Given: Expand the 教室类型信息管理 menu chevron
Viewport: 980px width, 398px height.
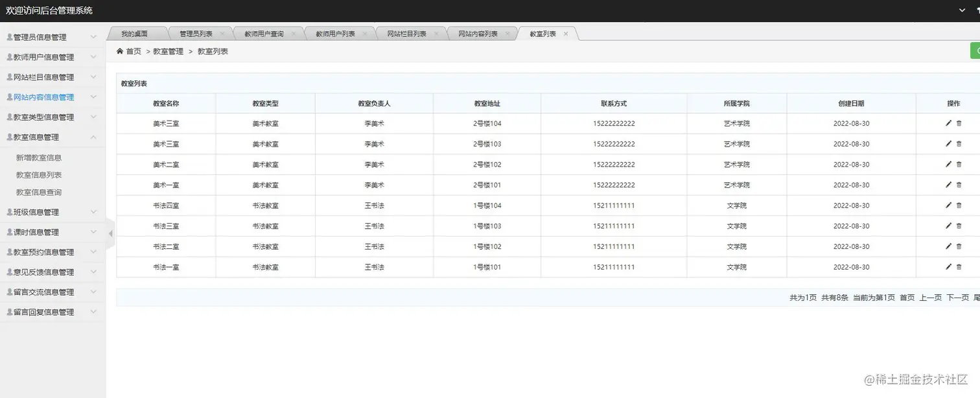Looking at the screenshot, I should (93, 117).
